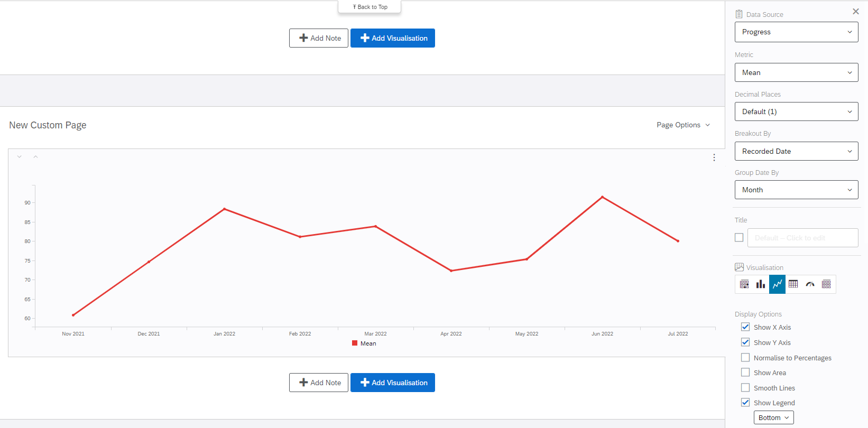Click the Display Options section label
Viewport: 868px width, 428px height.
pyautogui.click(x=758, y=314)
